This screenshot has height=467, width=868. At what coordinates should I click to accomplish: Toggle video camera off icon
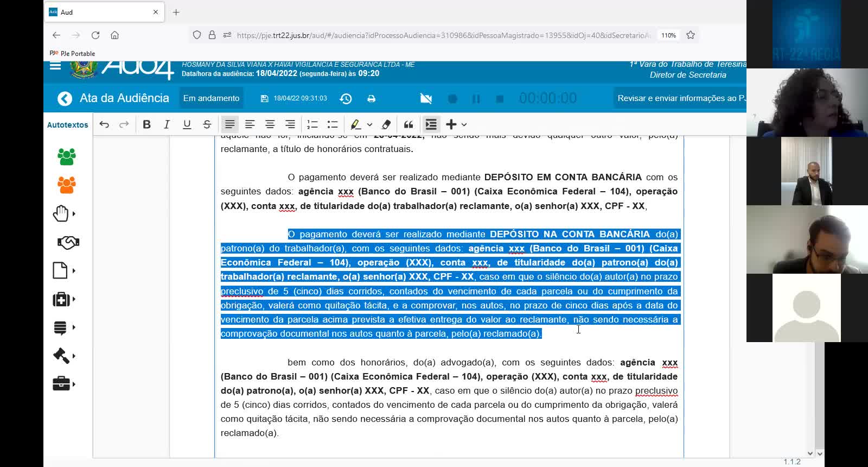coord(426,98)
